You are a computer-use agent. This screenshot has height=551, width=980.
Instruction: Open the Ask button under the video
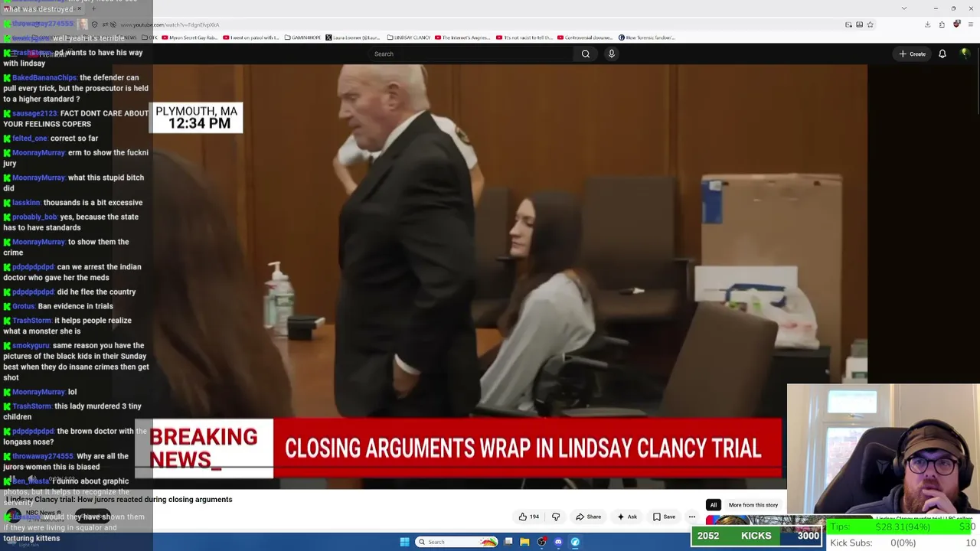pyautogui.click(x=627, y=517)
